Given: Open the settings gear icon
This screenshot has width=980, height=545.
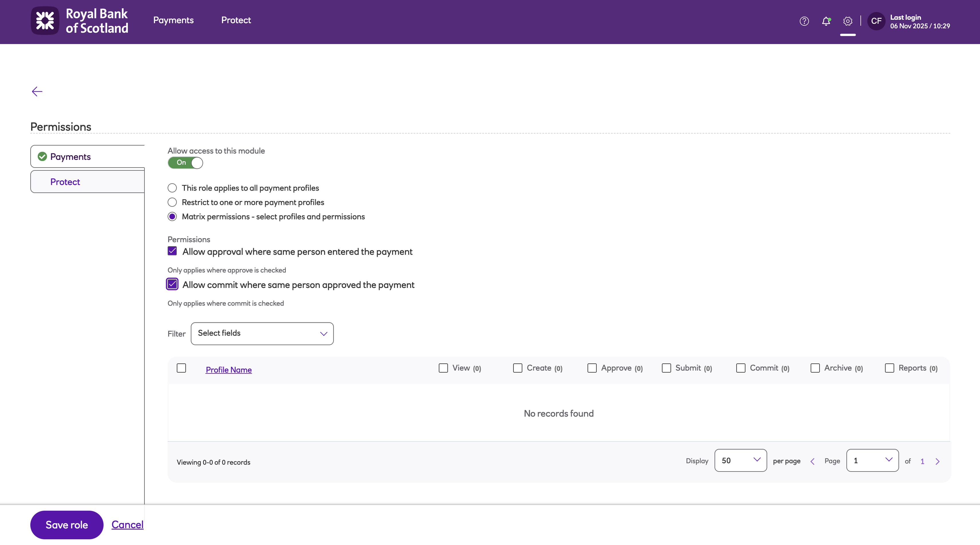Looking at the screenshot, I should coord(847,21).
